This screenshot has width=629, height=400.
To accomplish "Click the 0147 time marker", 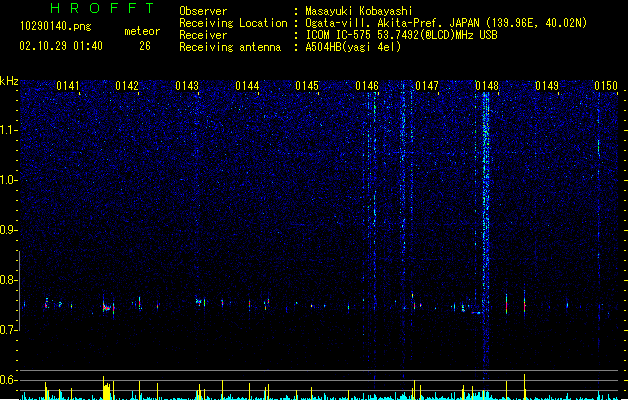I will 427,86.
